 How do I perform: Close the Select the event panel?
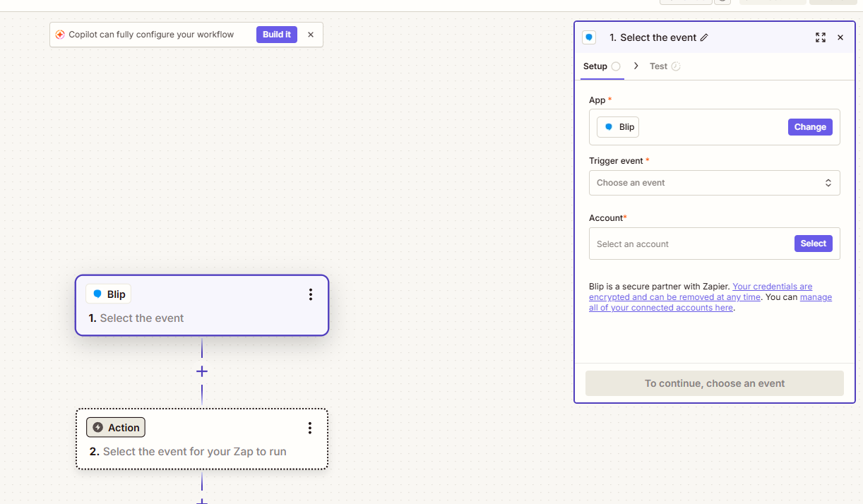point(840,37)
